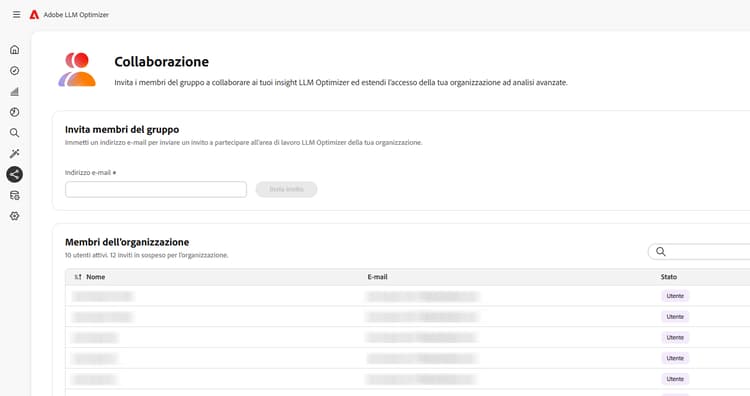
Task: Select the share Collaborazione sidebar icon
Action: click(x=15, y=174)
